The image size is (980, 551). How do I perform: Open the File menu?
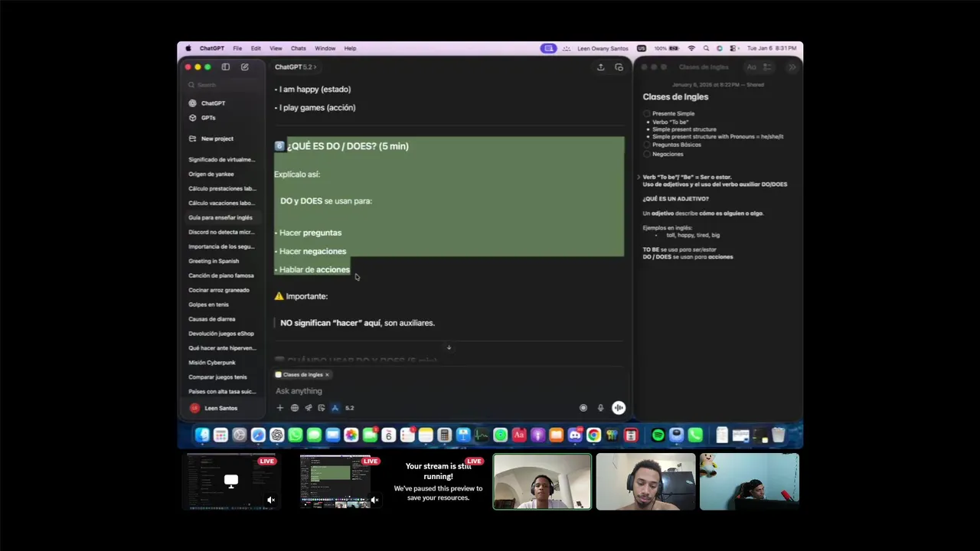(x=237, y=48)
